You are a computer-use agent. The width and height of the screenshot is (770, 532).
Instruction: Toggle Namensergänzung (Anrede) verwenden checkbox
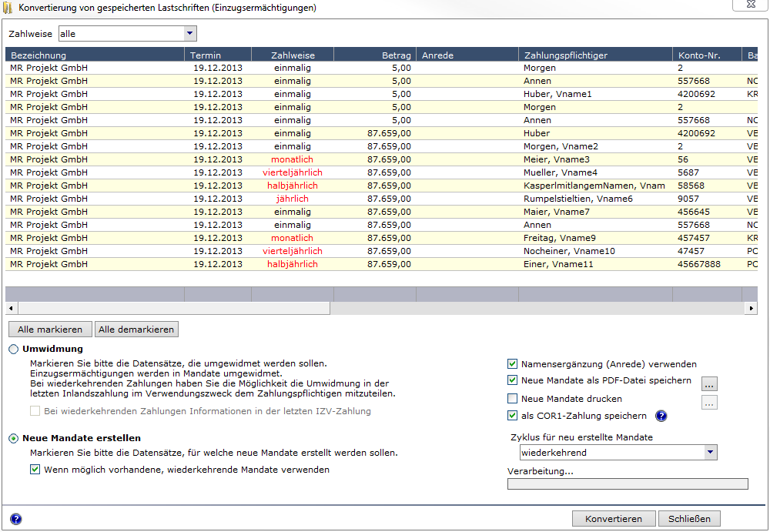(512, 364)
